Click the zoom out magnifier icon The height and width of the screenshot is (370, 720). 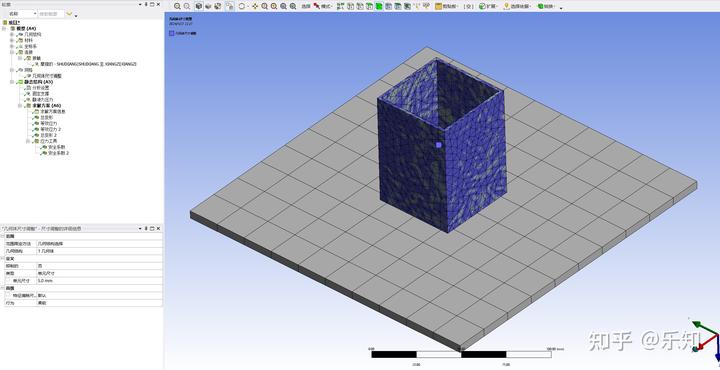pyautogui.click(x=187, y=6)
